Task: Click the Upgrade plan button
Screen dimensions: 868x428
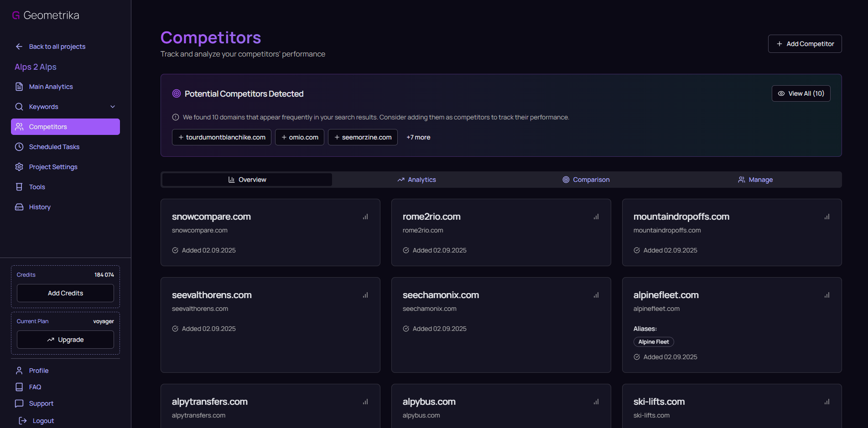Action: 65,340
